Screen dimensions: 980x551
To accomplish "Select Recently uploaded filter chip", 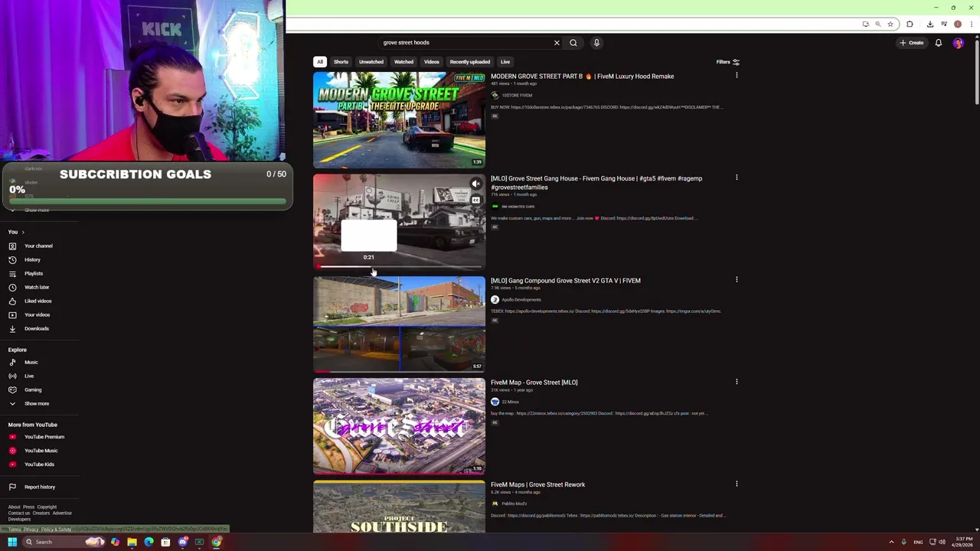I will [470, 62].
